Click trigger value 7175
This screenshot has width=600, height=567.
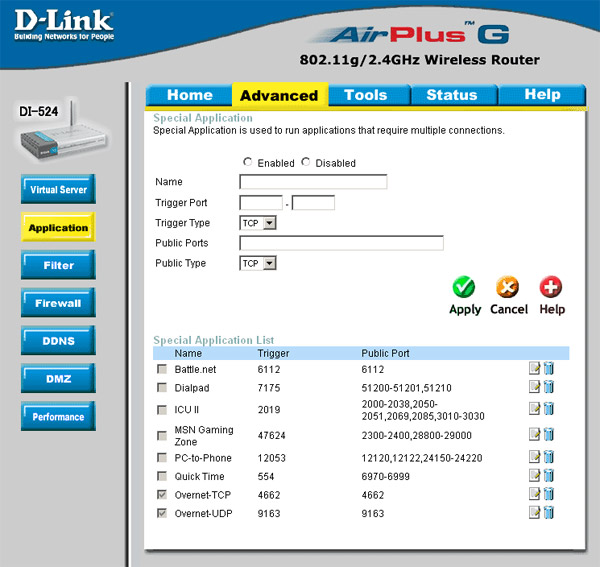[269, 388]
